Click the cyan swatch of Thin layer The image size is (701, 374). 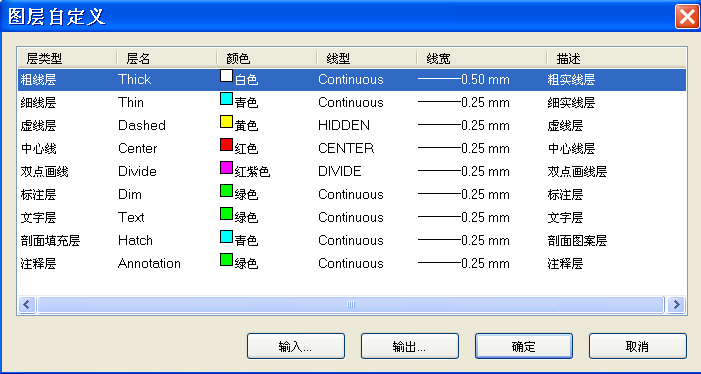[226, 98]
